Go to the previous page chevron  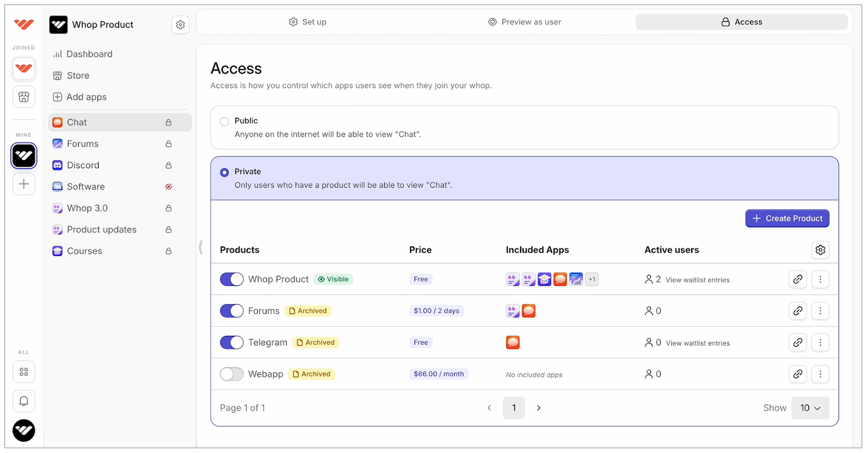pos(489,408)
